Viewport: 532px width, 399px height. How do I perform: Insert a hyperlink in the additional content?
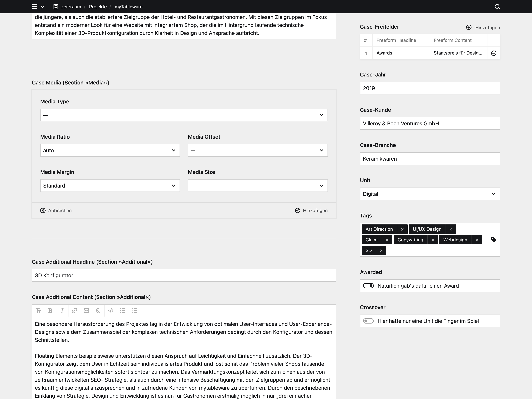tap(74, 311)
